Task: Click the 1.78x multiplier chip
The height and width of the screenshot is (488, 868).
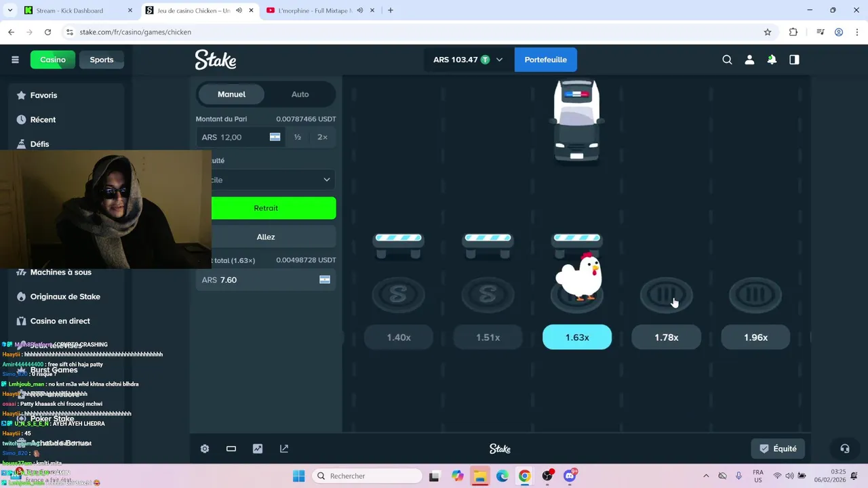Action: pyautogui.click(x=666, y=338)
